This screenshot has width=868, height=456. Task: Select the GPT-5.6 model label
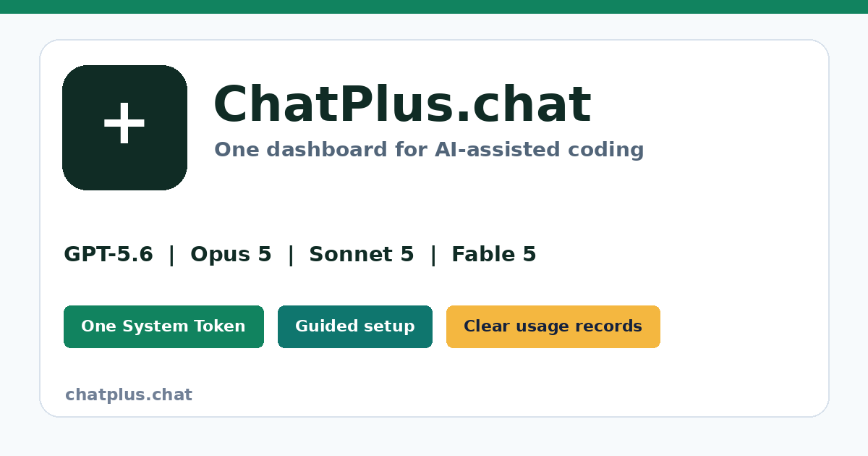(109, 255)
